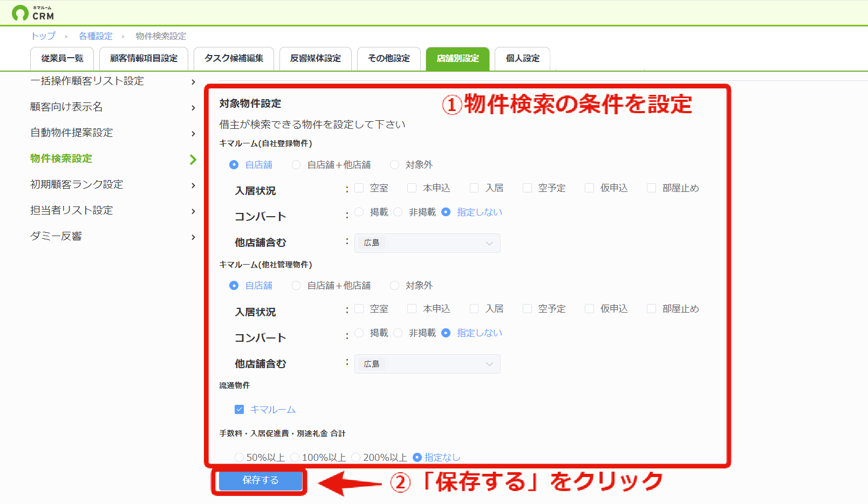Check 本申込 under 他社管理物件 入居状況
The image size is (868, 504).
pyautogui.click(x=412, y=309)
